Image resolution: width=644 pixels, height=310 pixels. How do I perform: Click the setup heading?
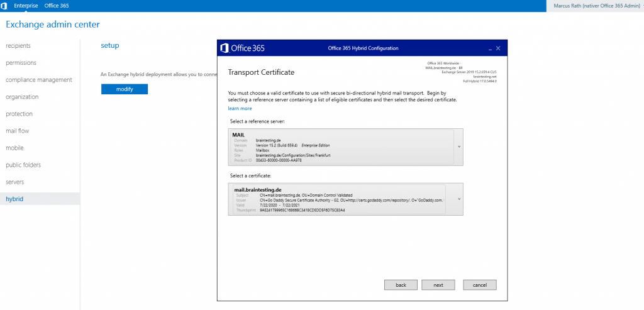[x=110, y=45]
